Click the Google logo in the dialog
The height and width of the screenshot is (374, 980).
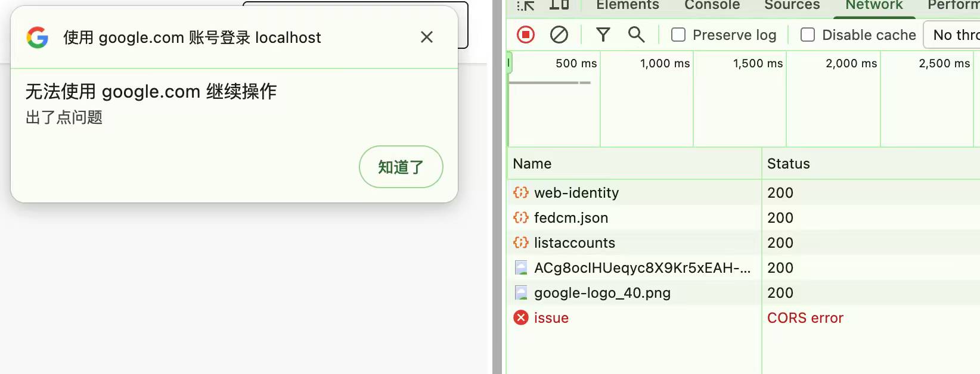pyautogui.click(x=38, y=38)
